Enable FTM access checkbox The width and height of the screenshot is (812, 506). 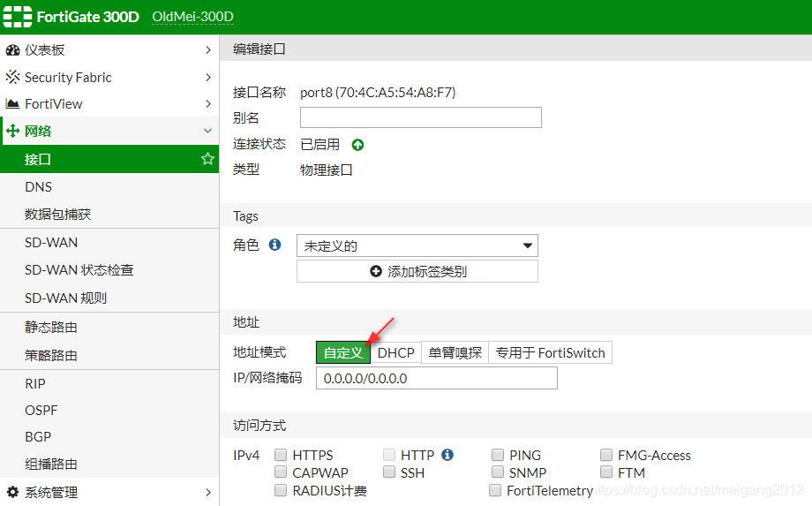[x=605, y=472]
